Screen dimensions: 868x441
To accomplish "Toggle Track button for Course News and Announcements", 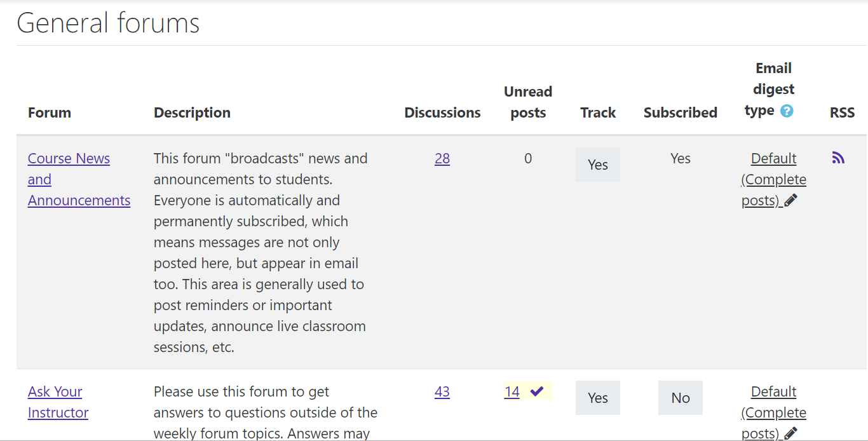I will 597,165.
